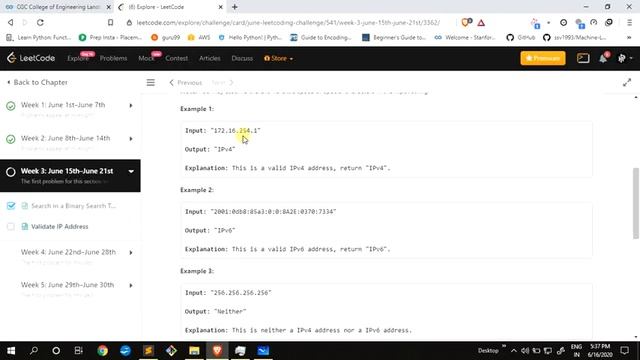This screenshot has width=640, height=360.
Task: Open the Mock menu
Action: 146,58
